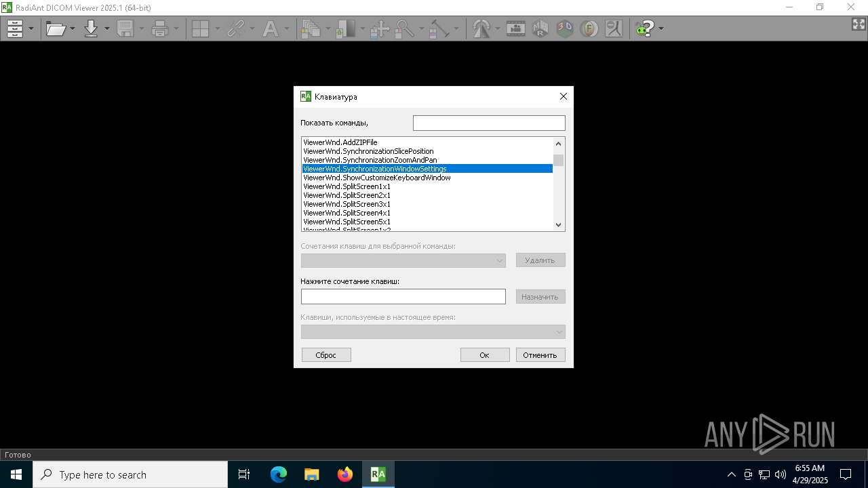The width and height of the screenshot is (868, 488).
Task: Click the command list scroll up arrow
Action: [x=559, y=144]
